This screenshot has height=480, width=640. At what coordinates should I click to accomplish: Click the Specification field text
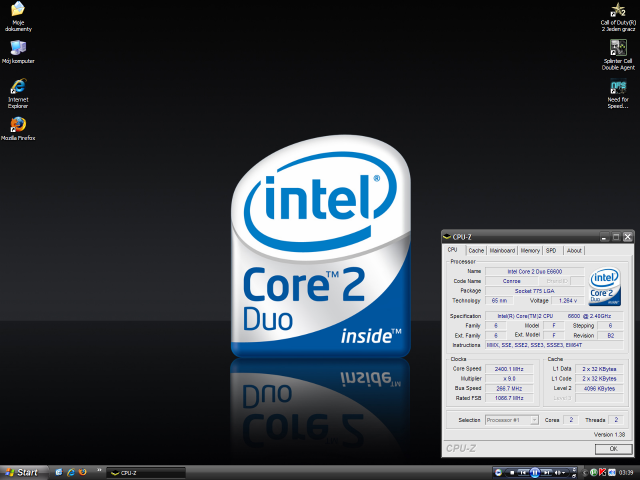(554, 316)
